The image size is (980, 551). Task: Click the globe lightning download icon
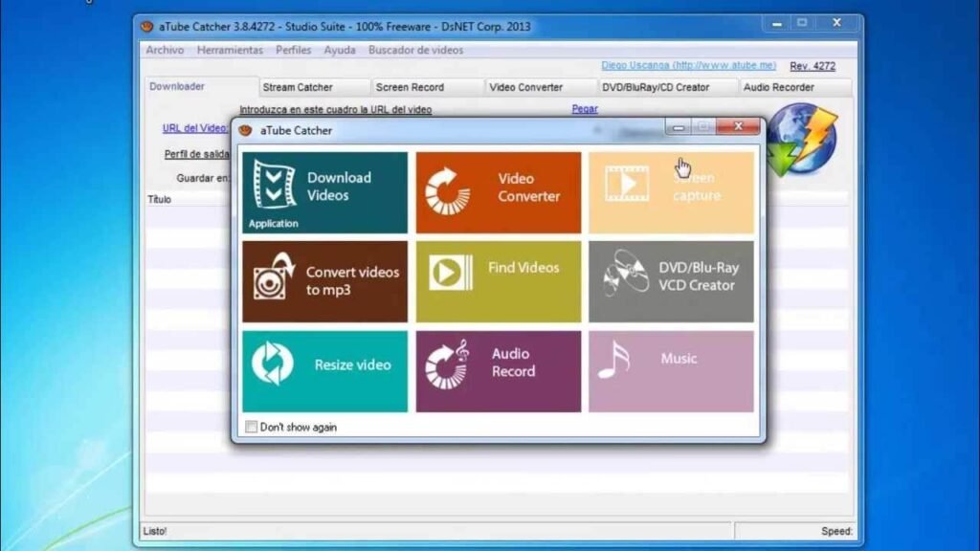802,140
